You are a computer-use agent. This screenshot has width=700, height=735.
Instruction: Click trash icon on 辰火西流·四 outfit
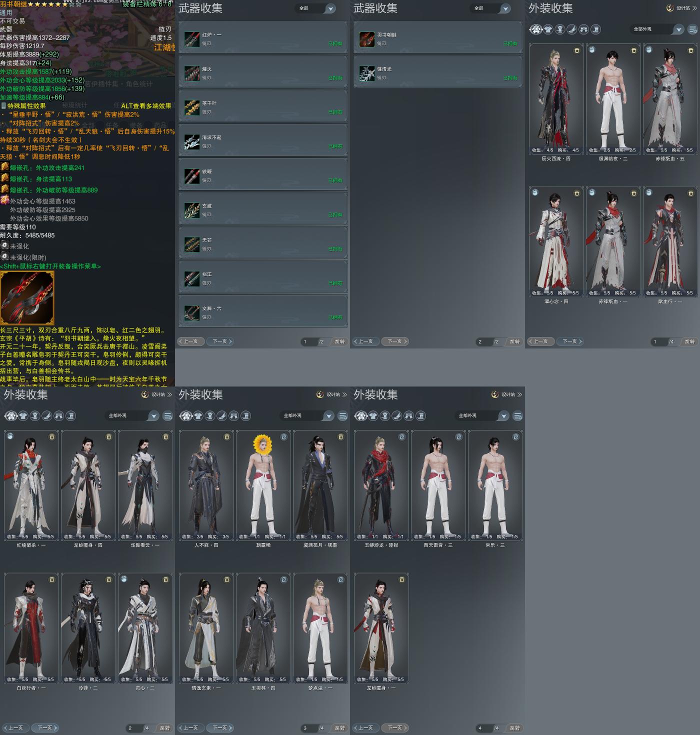point(576,50)
